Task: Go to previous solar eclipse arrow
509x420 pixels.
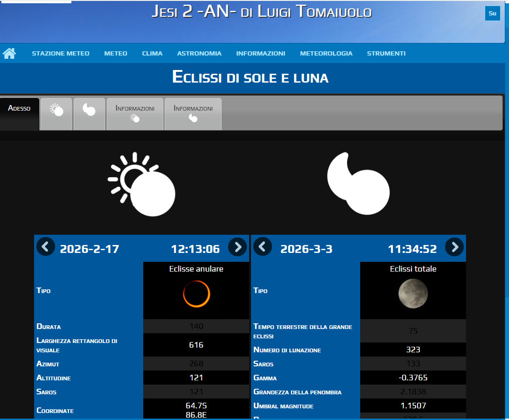Action: [x=45, y=246]
